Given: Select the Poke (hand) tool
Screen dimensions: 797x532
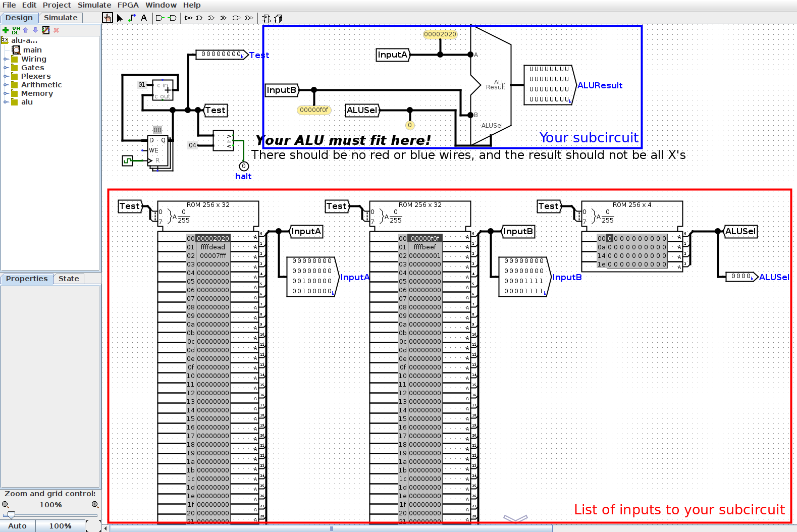Looking at the screenshot, I should 107,18.
